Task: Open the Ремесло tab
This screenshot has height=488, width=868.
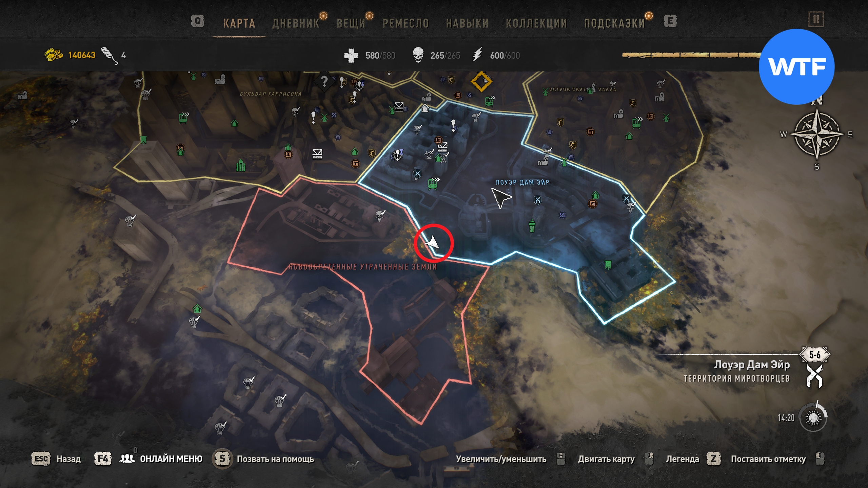Action: [x=406, y=23]
